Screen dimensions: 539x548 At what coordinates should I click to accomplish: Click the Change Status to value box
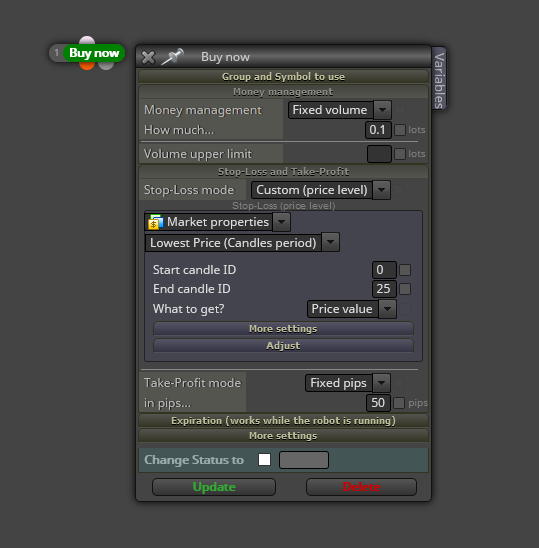304,460
